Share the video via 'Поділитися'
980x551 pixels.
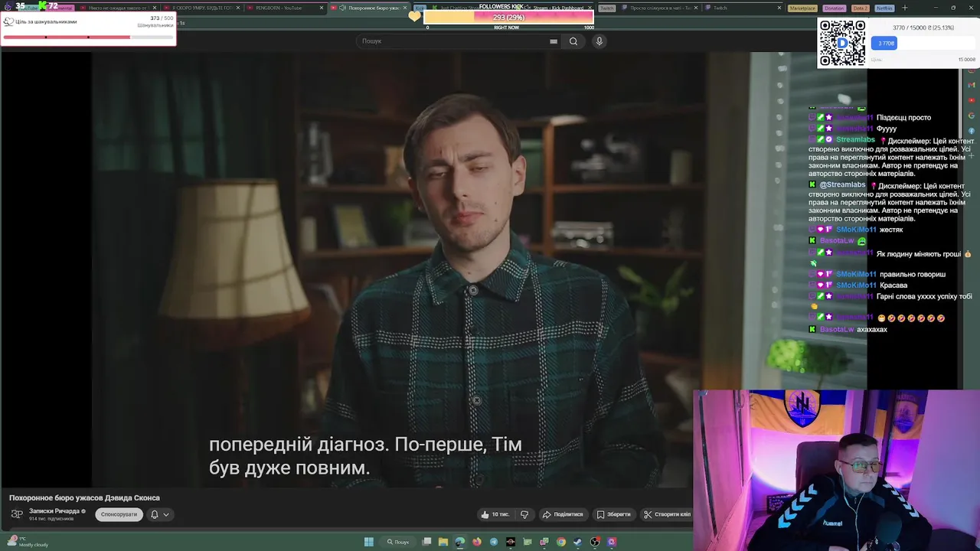click(x=563, y=514)
